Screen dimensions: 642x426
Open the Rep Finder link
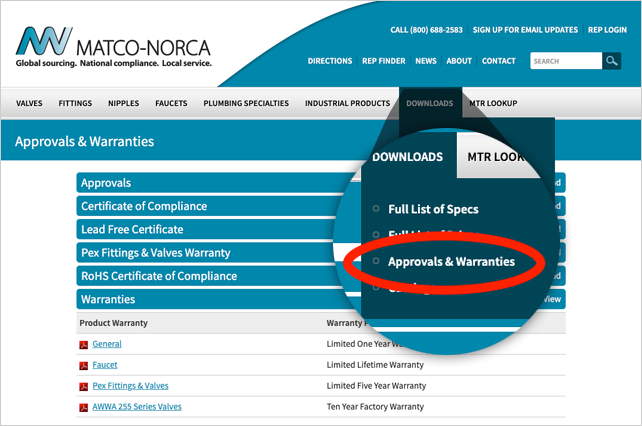pos(384,61)
